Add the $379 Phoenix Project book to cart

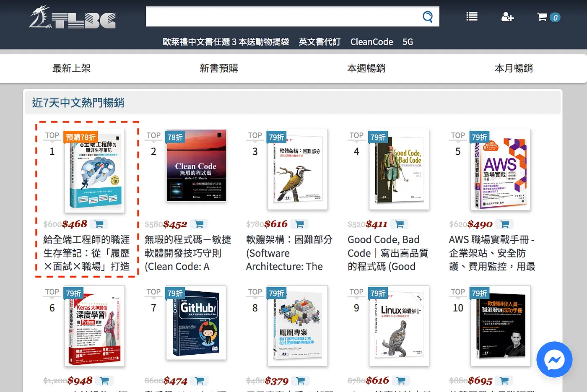coord(301,381)
